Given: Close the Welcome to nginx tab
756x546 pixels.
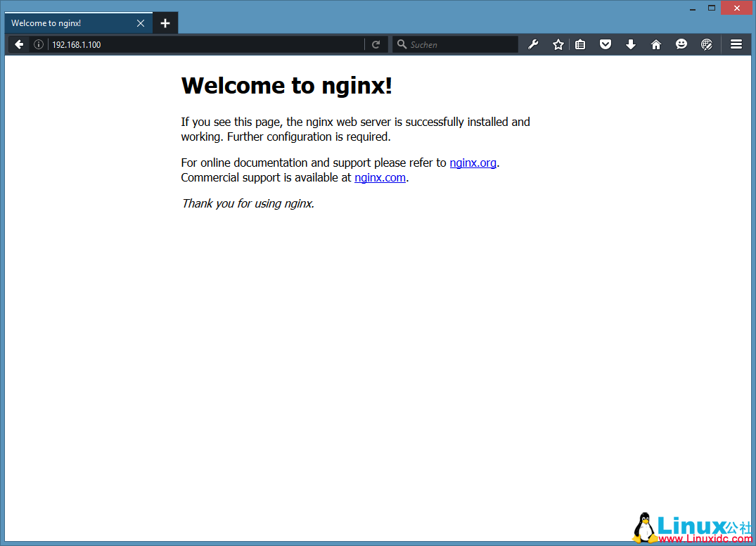Looking at the screenshot, I should click(x=140, y=23).
